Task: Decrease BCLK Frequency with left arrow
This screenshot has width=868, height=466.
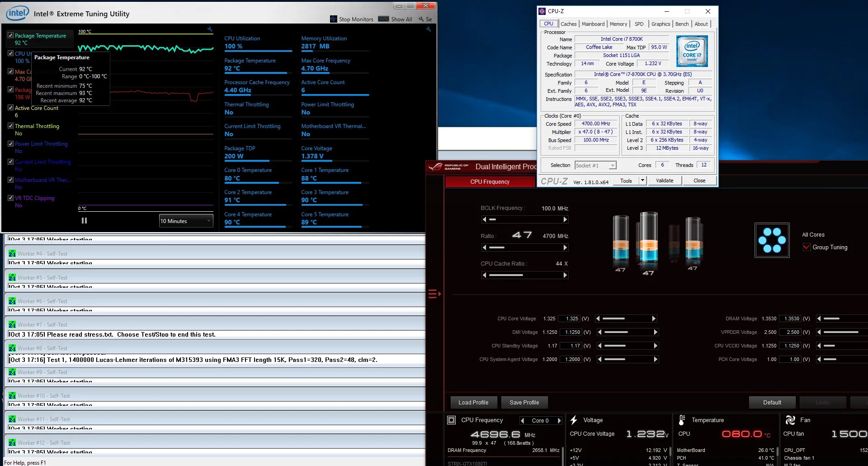Action: (485, 219)
